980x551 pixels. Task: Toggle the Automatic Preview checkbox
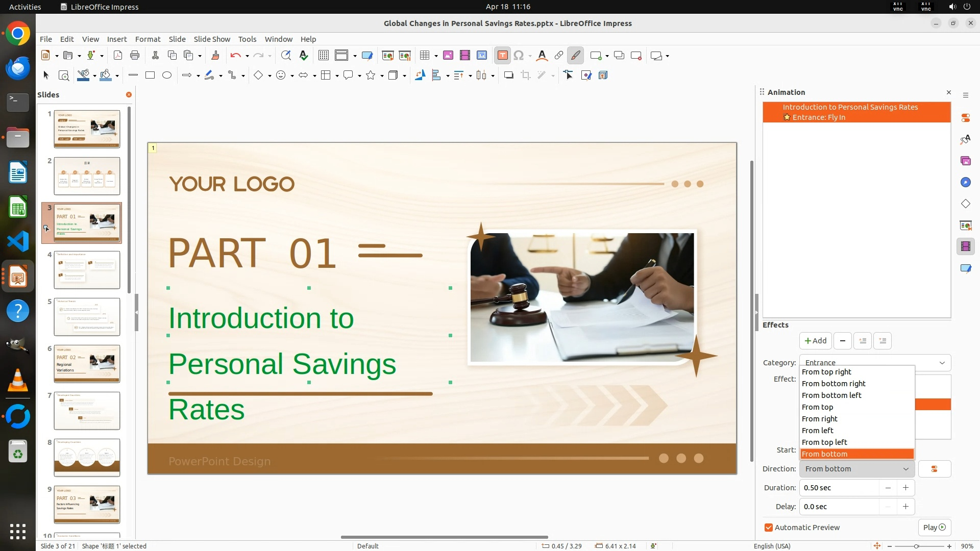(x=769, y=528)
